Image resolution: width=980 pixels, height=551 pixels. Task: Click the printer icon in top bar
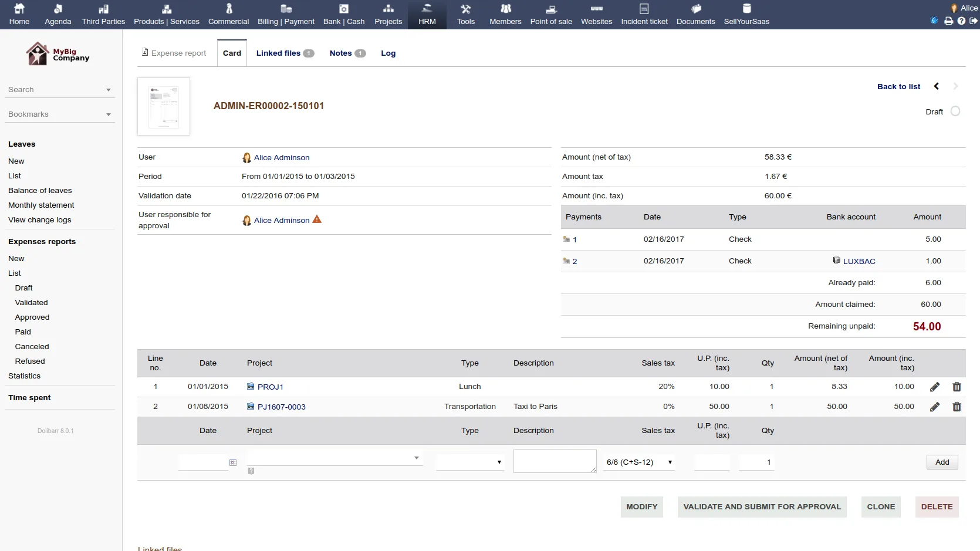[x=948, y=21]
